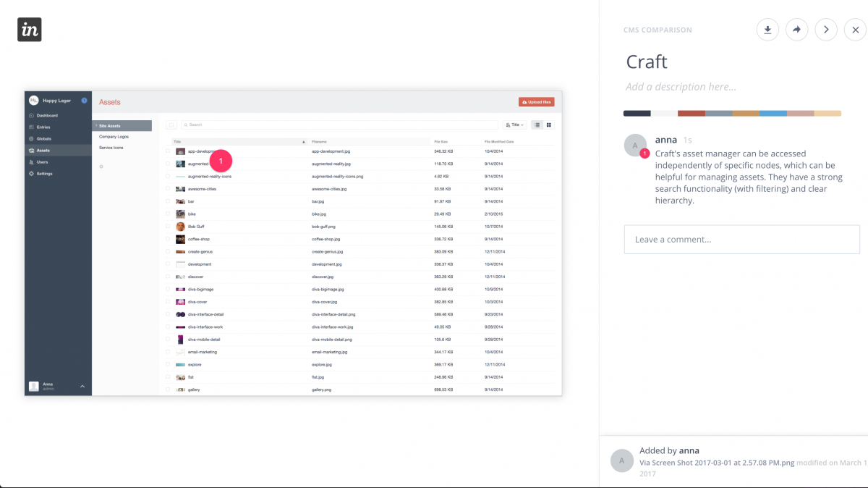Close the Craft detail panel

tap(856, 30)
